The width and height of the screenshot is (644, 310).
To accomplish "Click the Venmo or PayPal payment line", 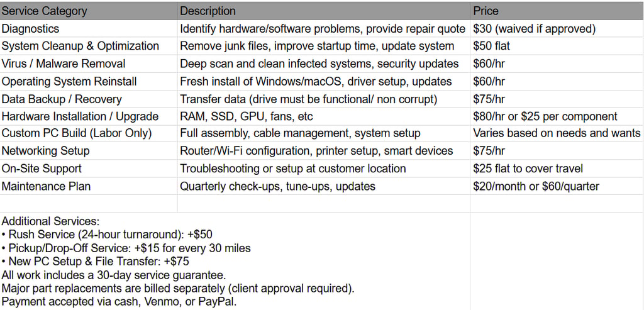I will [x=119, y=302].
